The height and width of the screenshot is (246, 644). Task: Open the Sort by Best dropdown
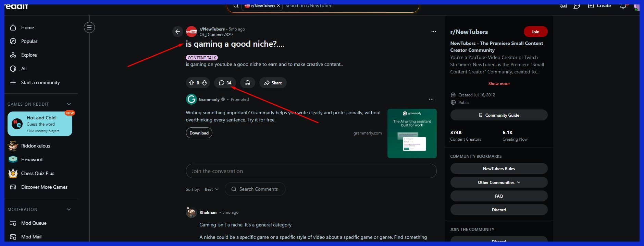(x=211, y=189)
